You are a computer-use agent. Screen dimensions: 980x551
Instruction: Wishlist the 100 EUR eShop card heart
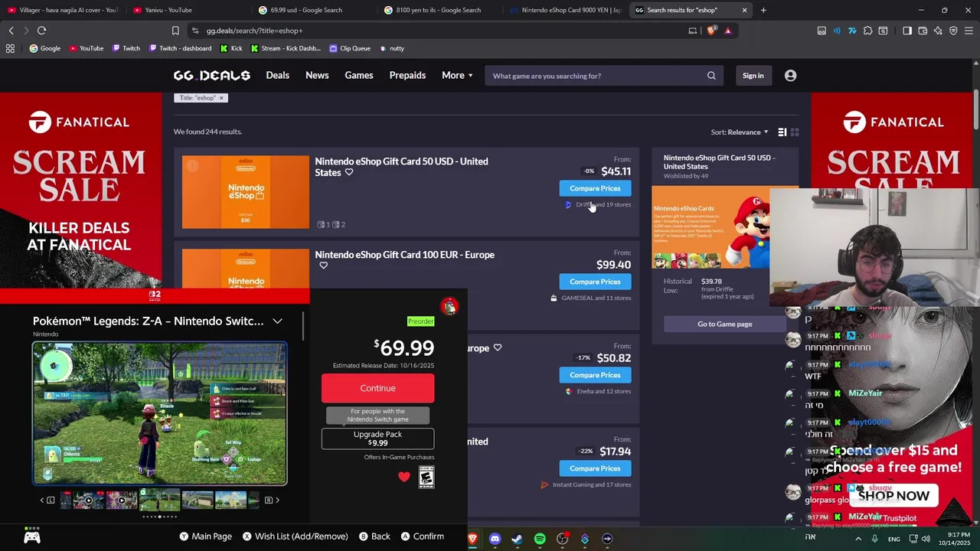pos(323,266)
